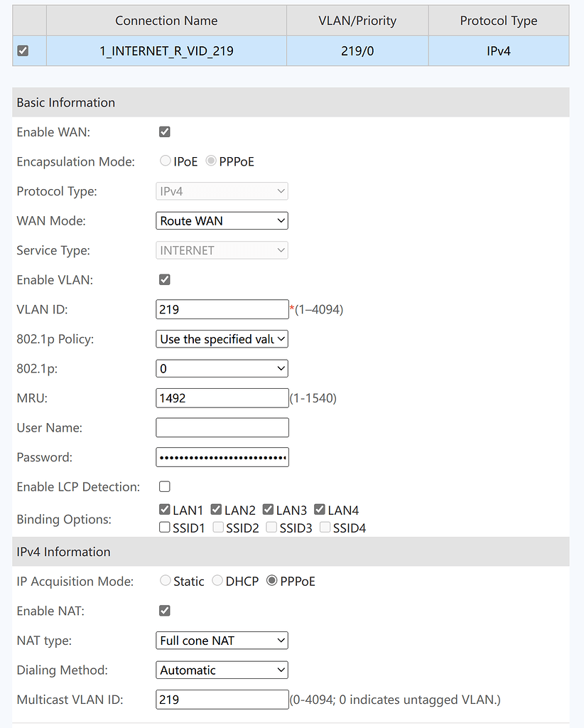Disable the Enable VLAN option
Viewport: 584px width, 728px height.
pyautogui.click(x=164, y=279)
